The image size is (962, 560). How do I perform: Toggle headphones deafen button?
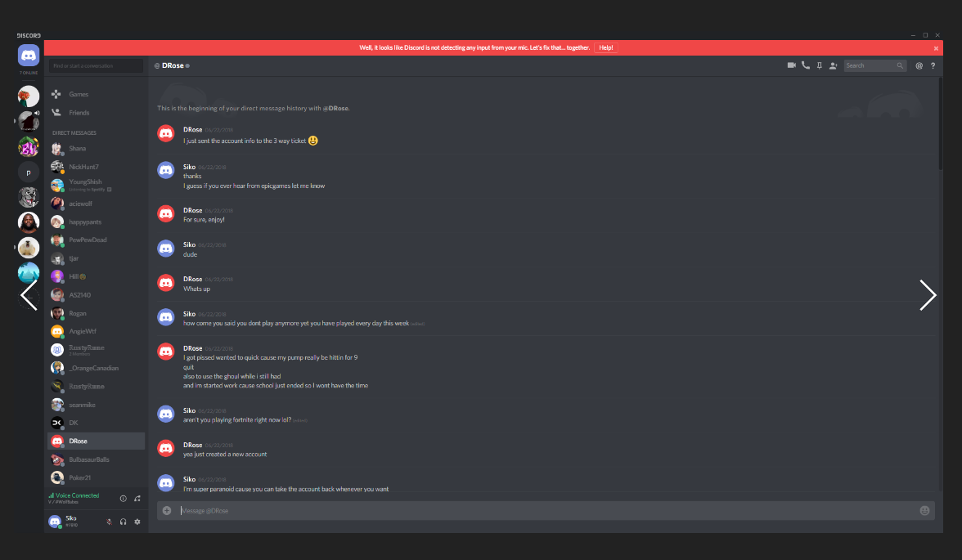pyautogui.click(x=124, y=522)
